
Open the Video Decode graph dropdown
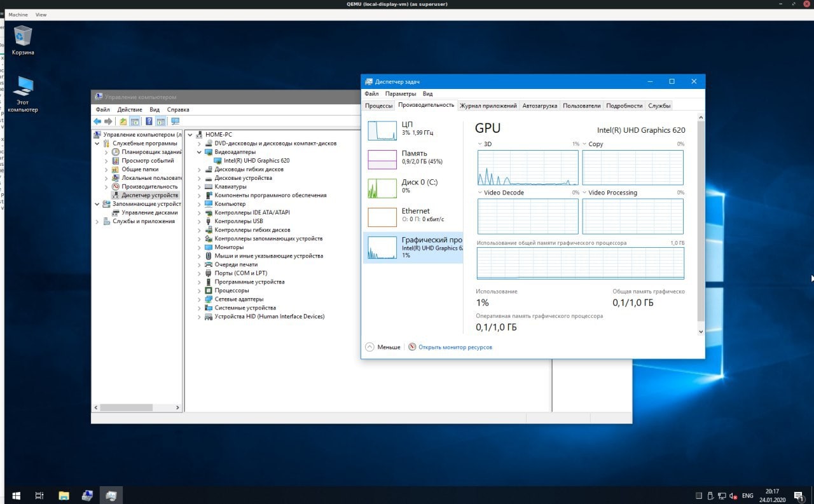tap(480, 193)
